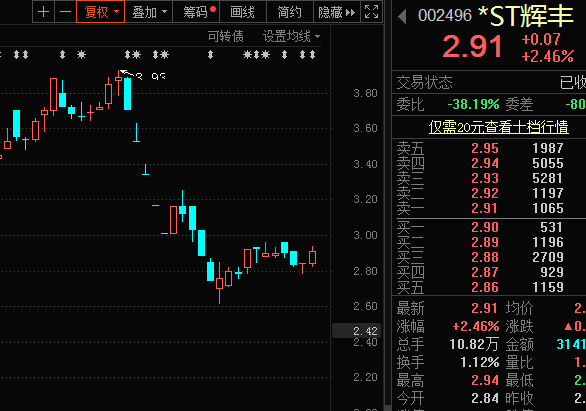Toggle fullscreen chart icon
Viewport: 586px width, 411px height.
click(371, 12)
